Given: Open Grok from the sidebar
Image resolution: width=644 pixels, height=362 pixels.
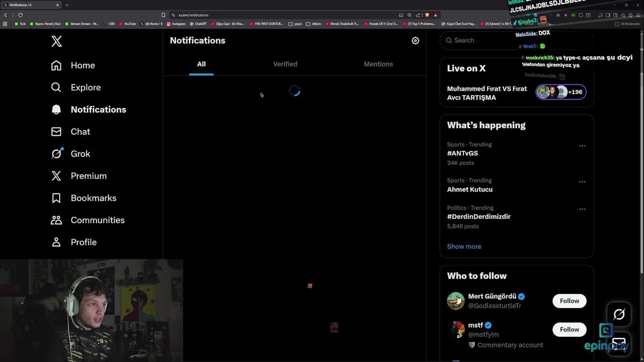Looking at the screenshot, I should [70, 154].
